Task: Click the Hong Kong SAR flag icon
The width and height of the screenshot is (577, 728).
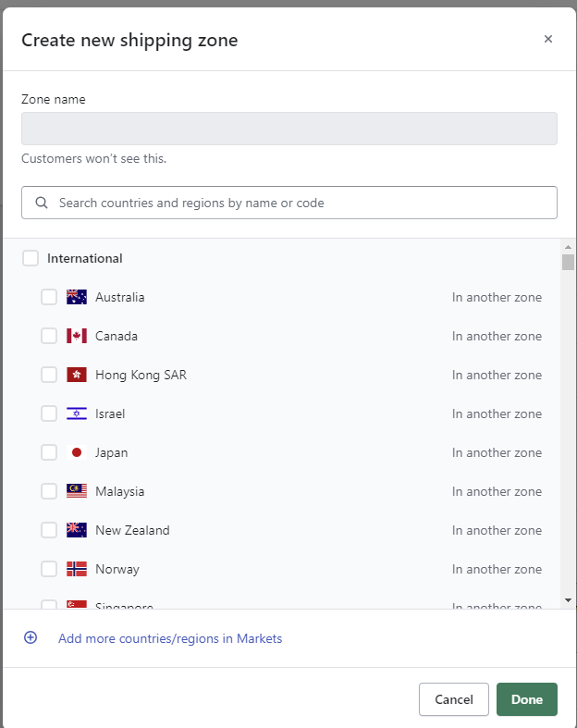Action: pos(77,375)
